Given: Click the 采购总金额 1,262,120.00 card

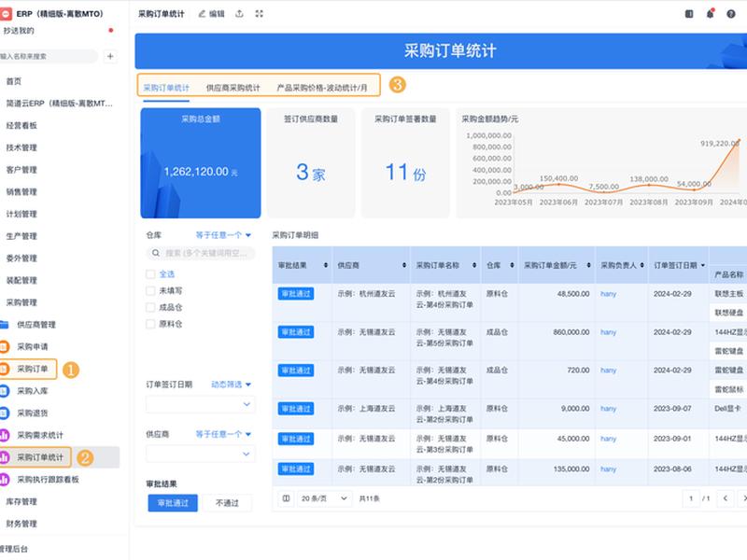Looking at the screenshot, I should pyautogui.click(x=201, y=162).
